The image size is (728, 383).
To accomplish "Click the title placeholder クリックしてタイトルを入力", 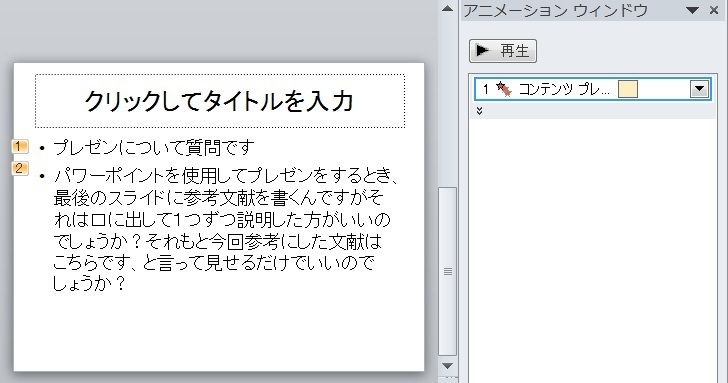I will point(220,101).
